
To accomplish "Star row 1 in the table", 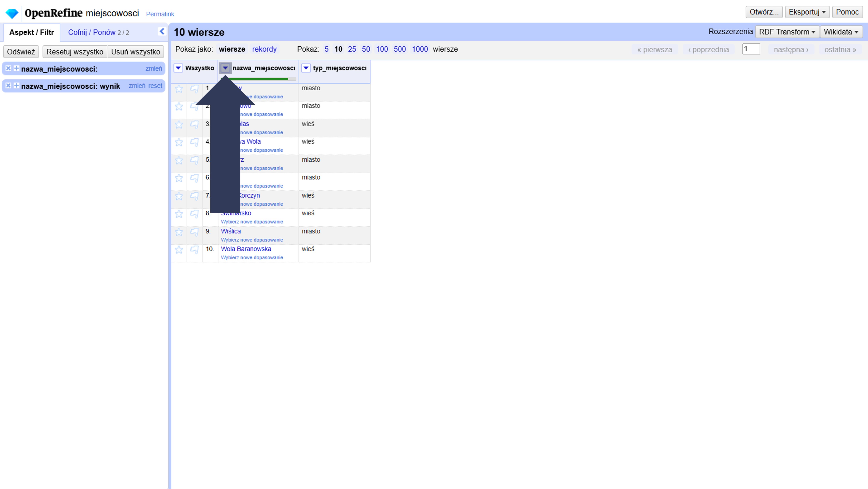I will click(179, 89).
